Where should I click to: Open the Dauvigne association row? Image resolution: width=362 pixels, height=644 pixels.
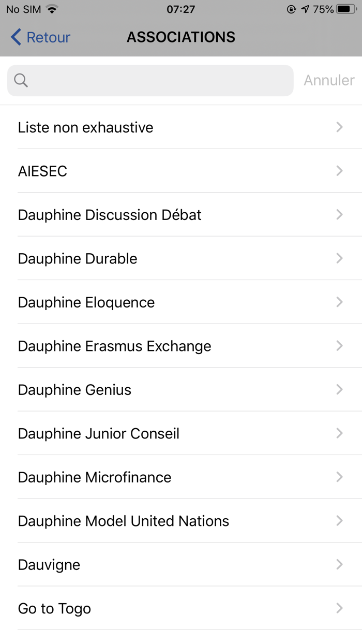point(181,564)
